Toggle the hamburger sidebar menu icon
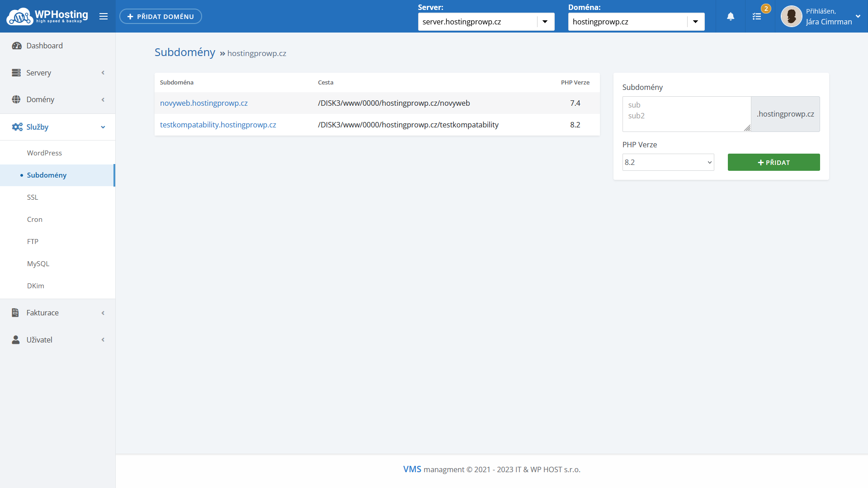868x488 pixels. click(104, 17)
